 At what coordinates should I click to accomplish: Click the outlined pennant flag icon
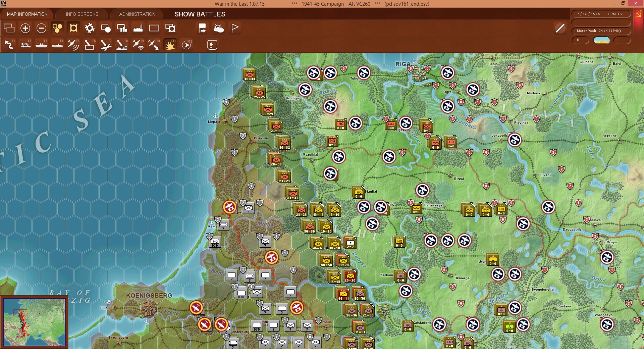pyautogui.click(x=235, y=28)
